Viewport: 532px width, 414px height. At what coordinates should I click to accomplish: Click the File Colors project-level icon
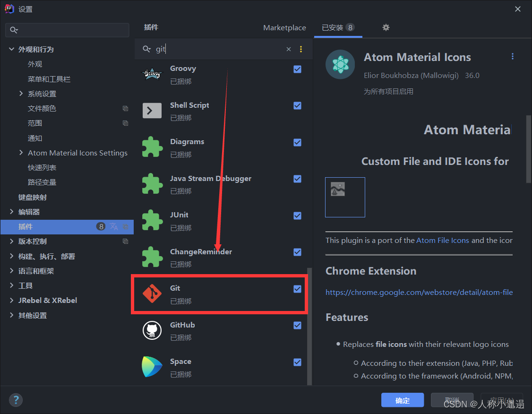[x=125, y=109]
